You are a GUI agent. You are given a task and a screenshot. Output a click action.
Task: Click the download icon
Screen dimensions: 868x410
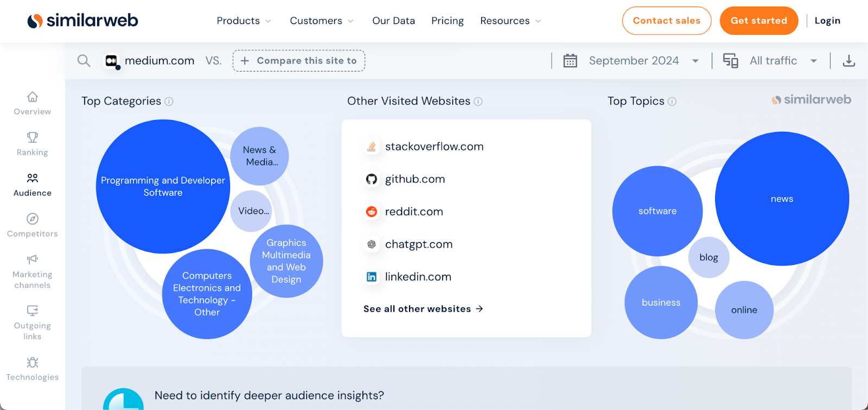(x=849, y=61)
